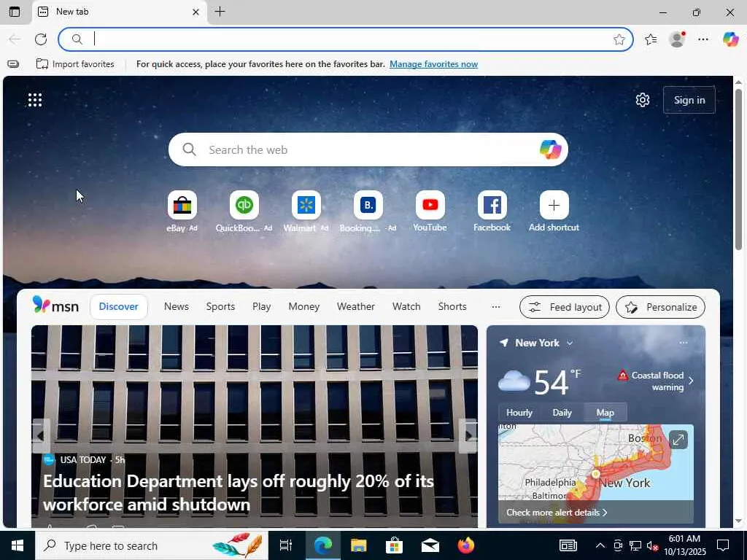Open Mail app from taskbar
Viewport: 747px width, 560px height.
430,545
